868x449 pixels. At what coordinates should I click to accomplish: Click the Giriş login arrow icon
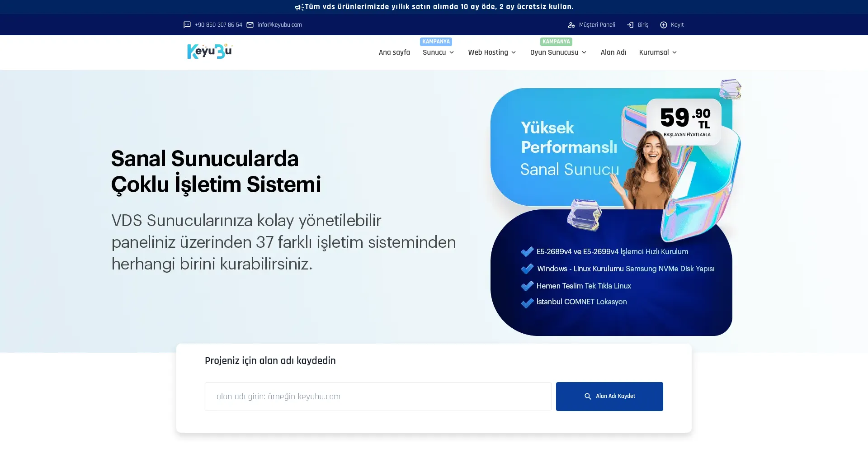[630, 25]
